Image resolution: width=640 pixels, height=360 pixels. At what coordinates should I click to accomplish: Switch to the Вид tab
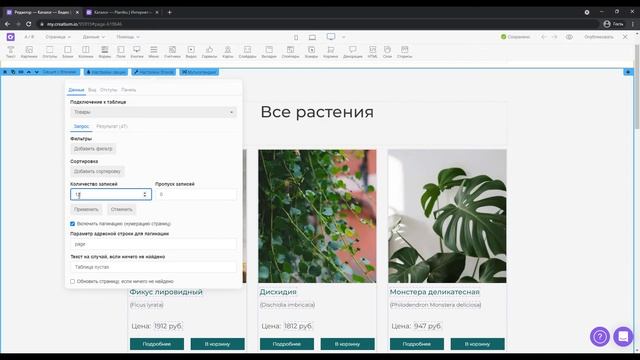click(92, 90)
